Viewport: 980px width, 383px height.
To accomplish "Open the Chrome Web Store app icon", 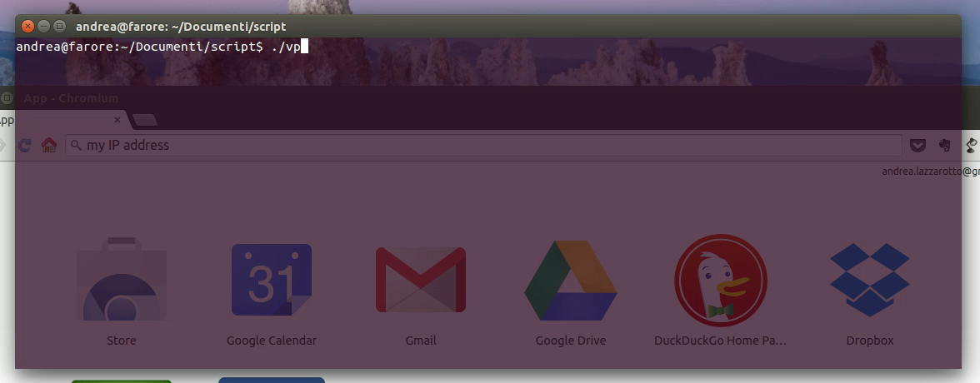I will pyautogui.click(x=122, y=283).
